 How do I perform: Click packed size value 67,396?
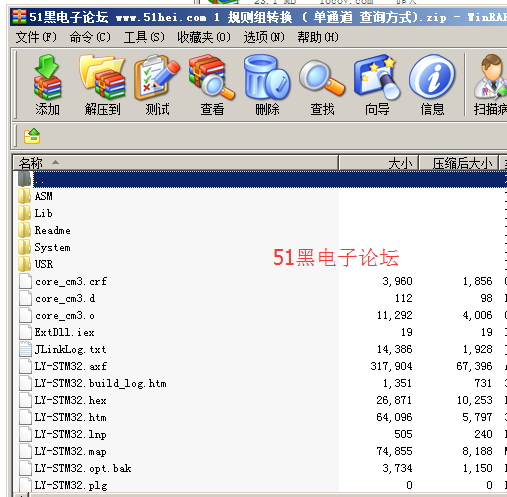click(x=474, y=366)
